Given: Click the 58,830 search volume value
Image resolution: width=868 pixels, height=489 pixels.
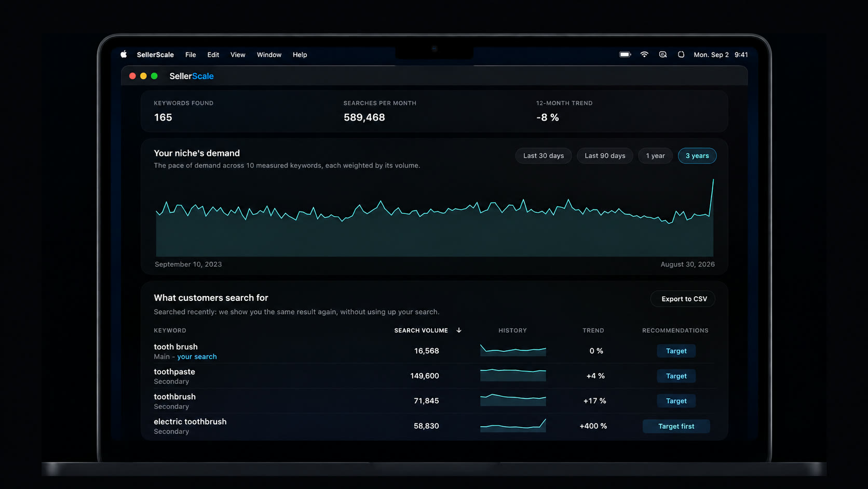Looking at the screenshot, I should [x=427, y=426].
